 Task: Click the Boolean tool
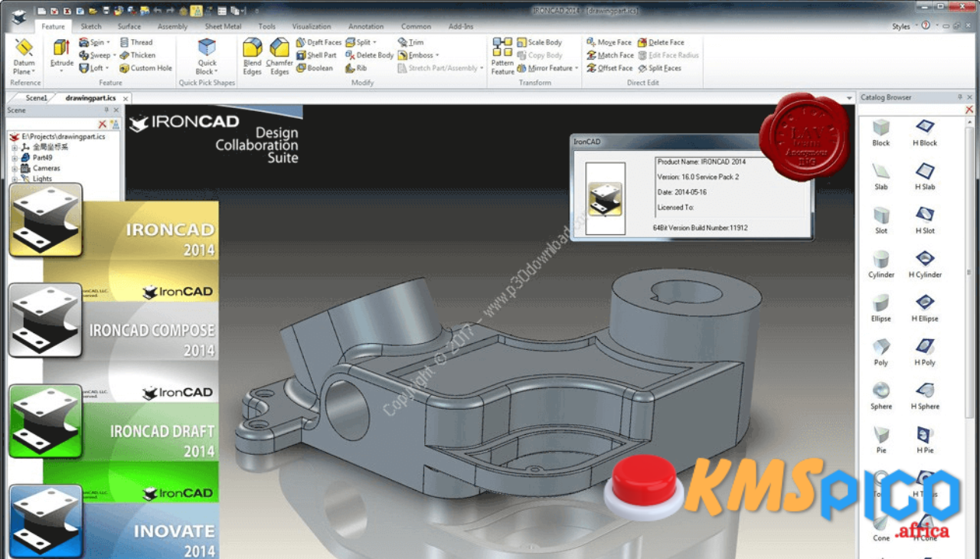[315, 68]
